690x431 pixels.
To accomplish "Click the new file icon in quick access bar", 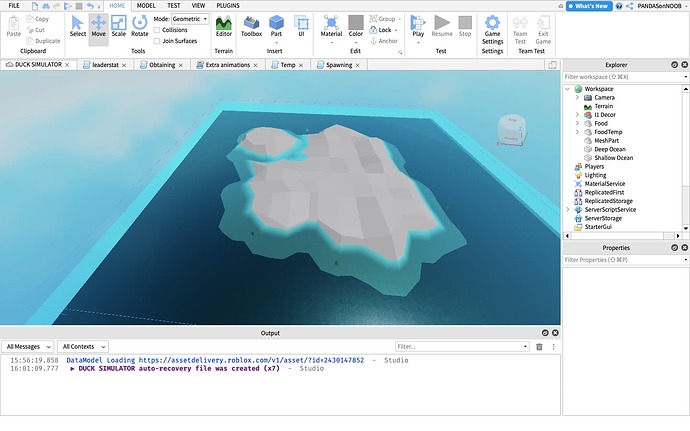I will 35,6.
